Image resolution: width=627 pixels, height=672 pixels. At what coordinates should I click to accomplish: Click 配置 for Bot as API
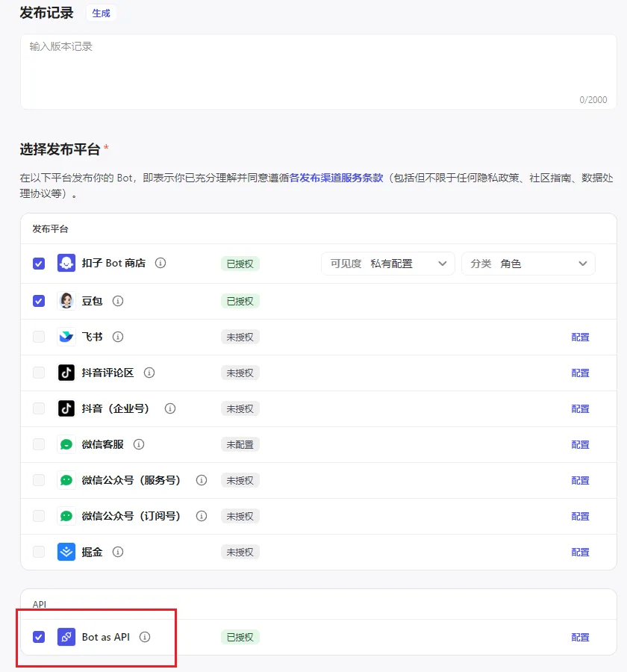[x=580, y=638]
